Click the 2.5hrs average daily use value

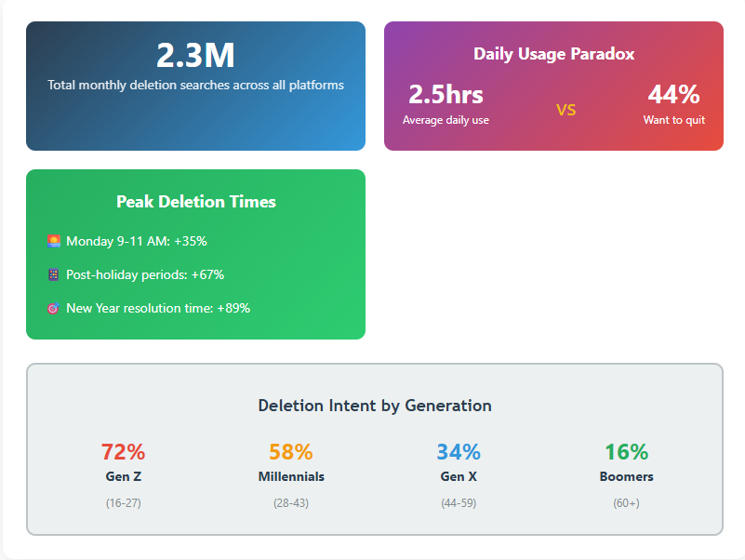446,95
